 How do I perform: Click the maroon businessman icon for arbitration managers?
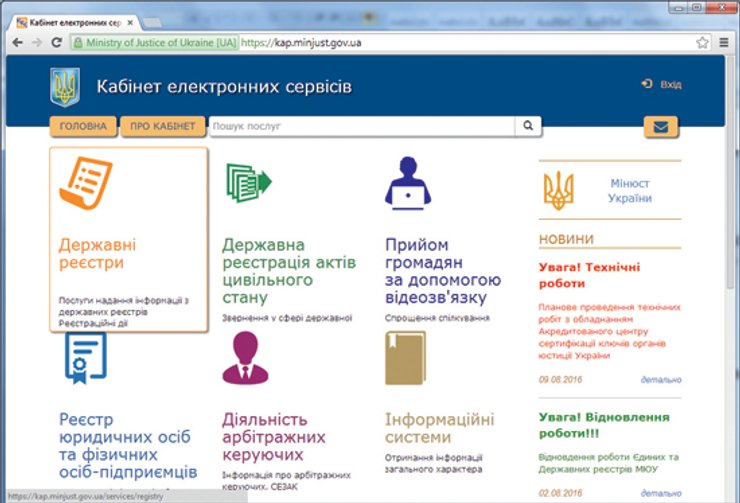coord(246,358)
